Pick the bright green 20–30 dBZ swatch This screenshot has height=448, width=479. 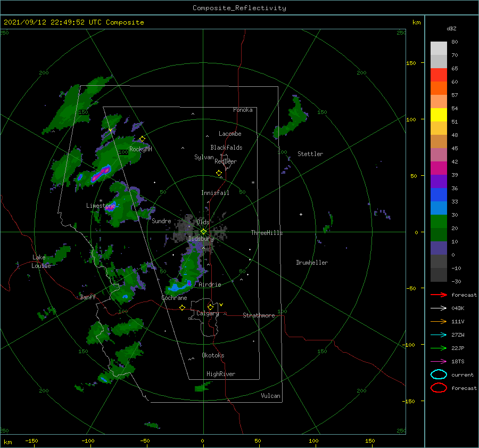(x=439, y=222)
